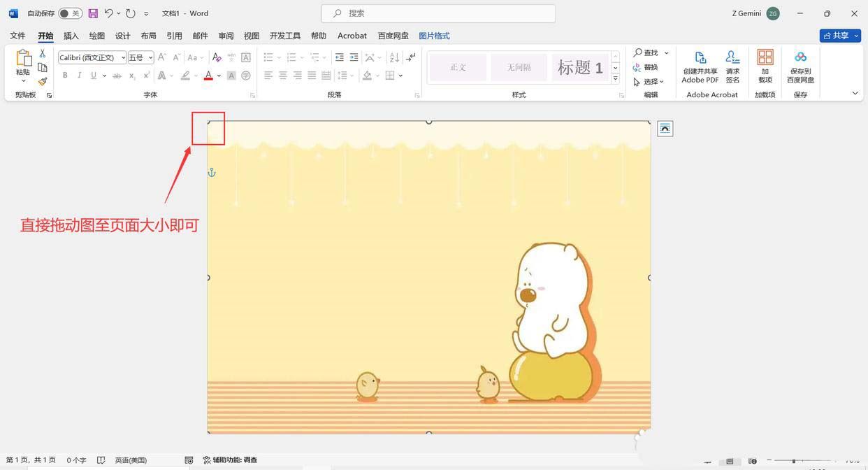Viewport: 868px width, 470px height.
Task: Apply strikethrough to text
Action: pyautogui.click(x=117, y=76)
